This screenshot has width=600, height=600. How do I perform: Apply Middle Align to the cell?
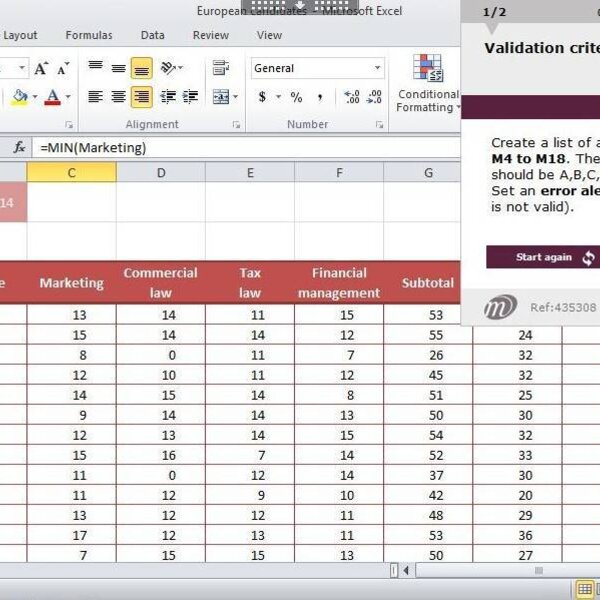click(118, 68)
